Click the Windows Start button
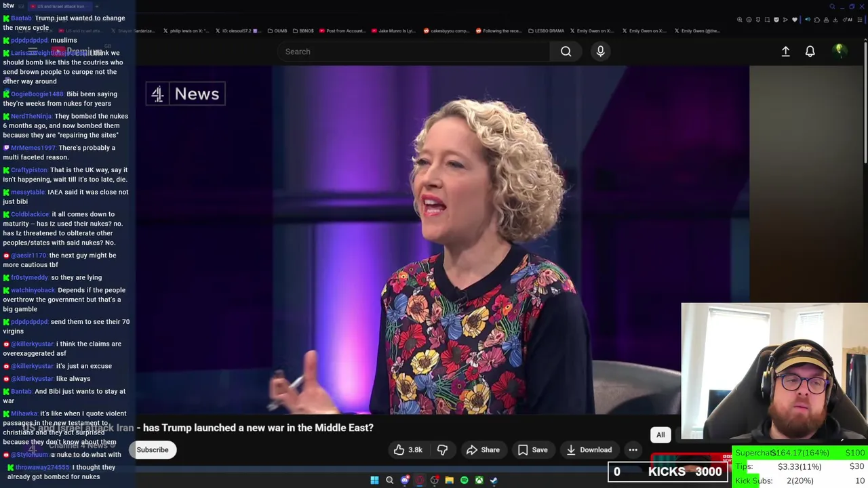 click(x=374, y=480)
